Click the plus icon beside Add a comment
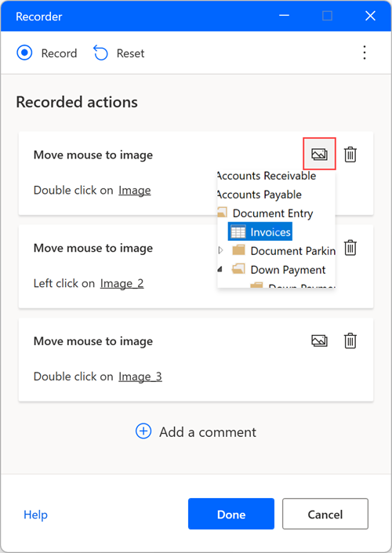Screen dimensions: 392x553 [143, 431]
